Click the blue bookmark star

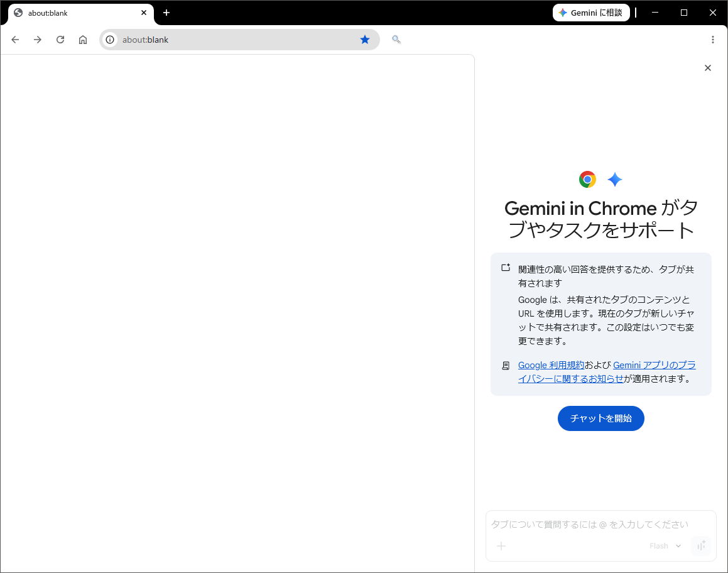coord(365,40)
